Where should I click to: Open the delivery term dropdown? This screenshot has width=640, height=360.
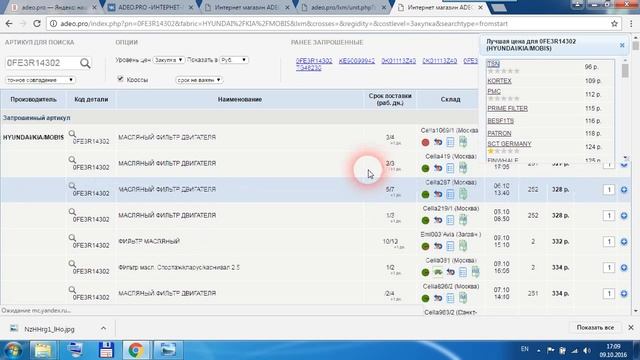click(199, 80)
